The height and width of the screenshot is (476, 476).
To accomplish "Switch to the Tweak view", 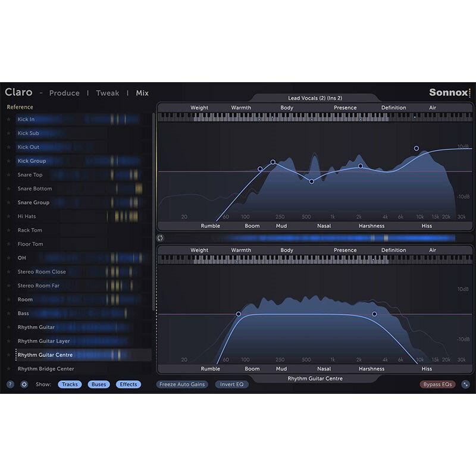I will click(108, 93).
